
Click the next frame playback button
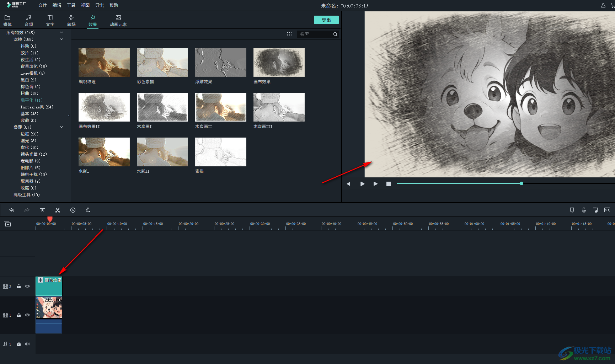[x=362, y=184]
